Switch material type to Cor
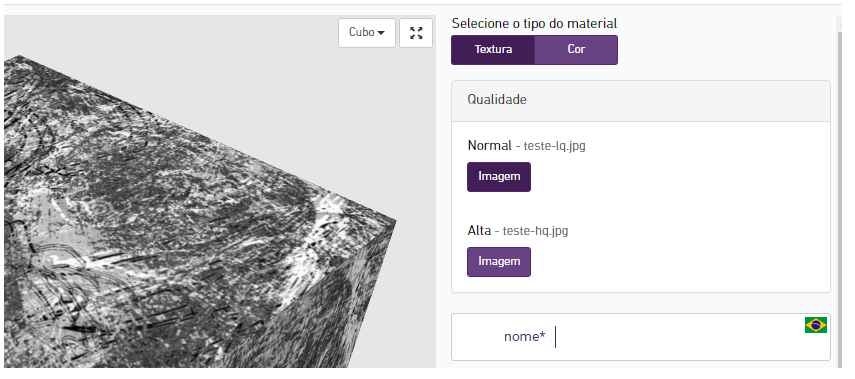This screenshot has height=379, width=855. point(576,50)
